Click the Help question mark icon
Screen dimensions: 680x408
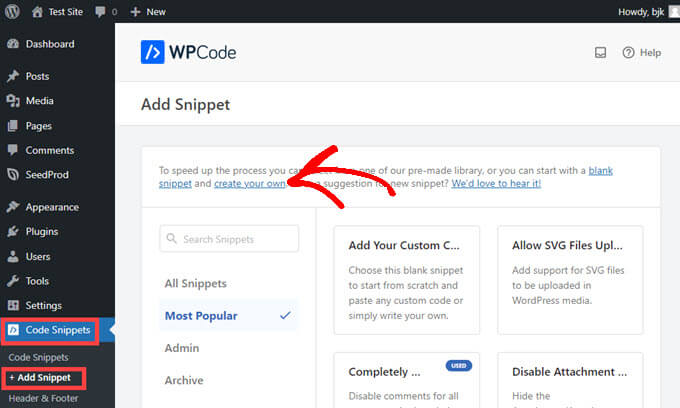tap(628, 52)
